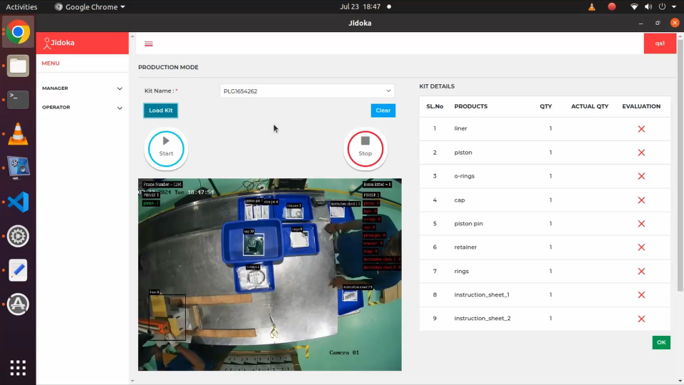Open the system menu arrow in top bar
The width and height of the screenshot is (684, 385).
coord(674,7)
